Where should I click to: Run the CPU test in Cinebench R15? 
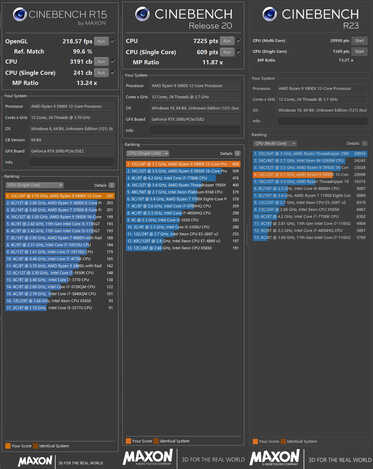click(x=101, y=62)
